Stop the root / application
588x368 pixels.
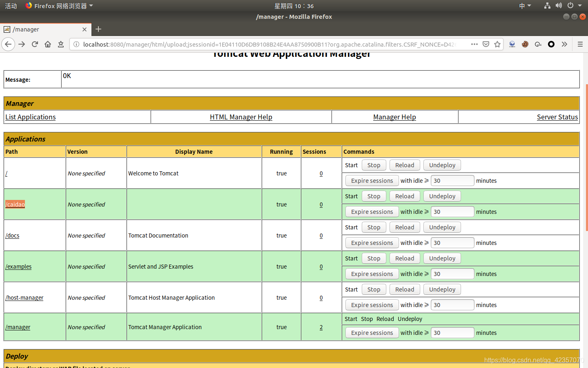pos(374,165)
